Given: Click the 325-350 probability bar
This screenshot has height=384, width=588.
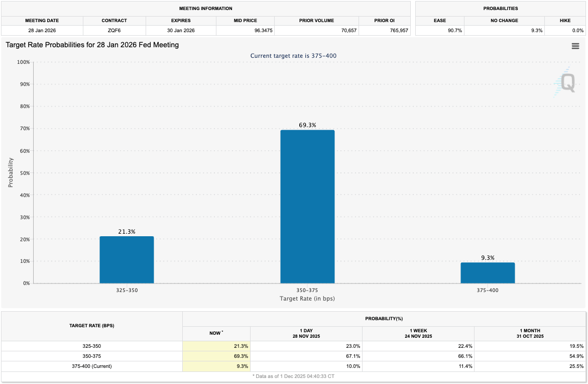Looking at the screenshot, I should click(x=127, y=259).
